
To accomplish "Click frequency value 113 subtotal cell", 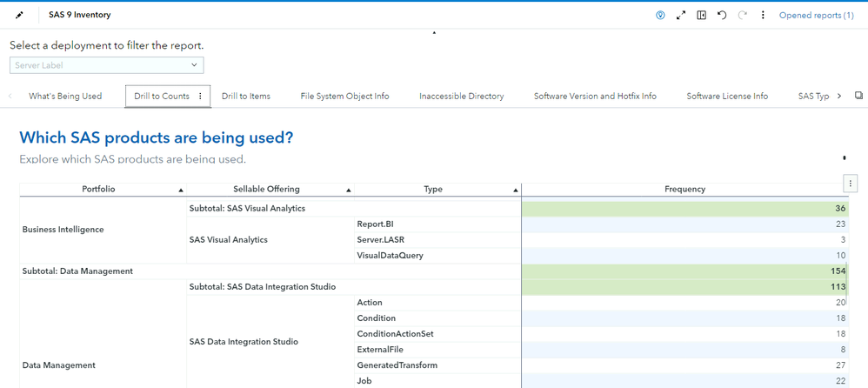I will pos(684,287).
